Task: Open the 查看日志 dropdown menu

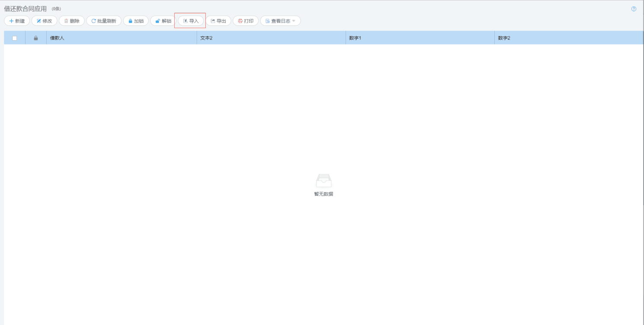Action: click(x=280, y=21)
